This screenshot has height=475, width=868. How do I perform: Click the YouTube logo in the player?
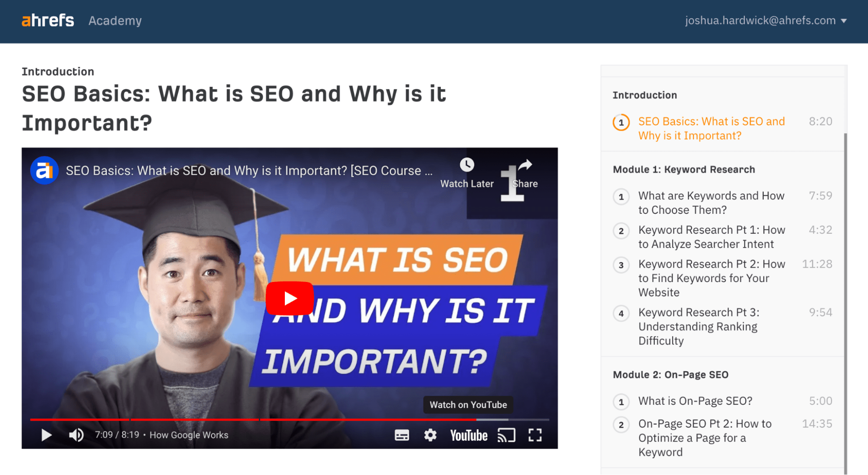click(468, 435)
